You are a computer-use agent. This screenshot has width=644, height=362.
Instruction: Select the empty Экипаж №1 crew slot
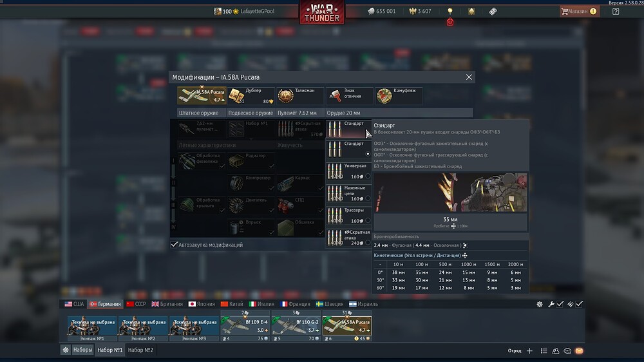tap(92, 329)
